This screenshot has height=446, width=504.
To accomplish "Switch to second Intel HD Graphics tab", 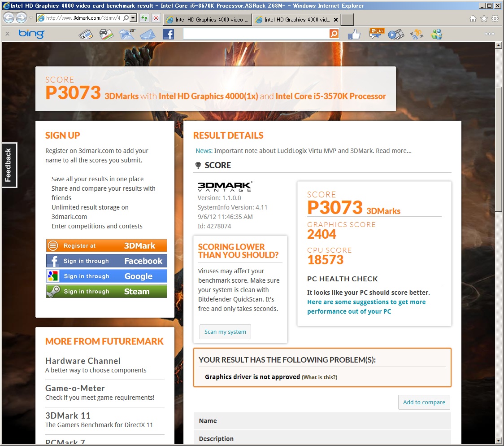I will pos(292,20).
